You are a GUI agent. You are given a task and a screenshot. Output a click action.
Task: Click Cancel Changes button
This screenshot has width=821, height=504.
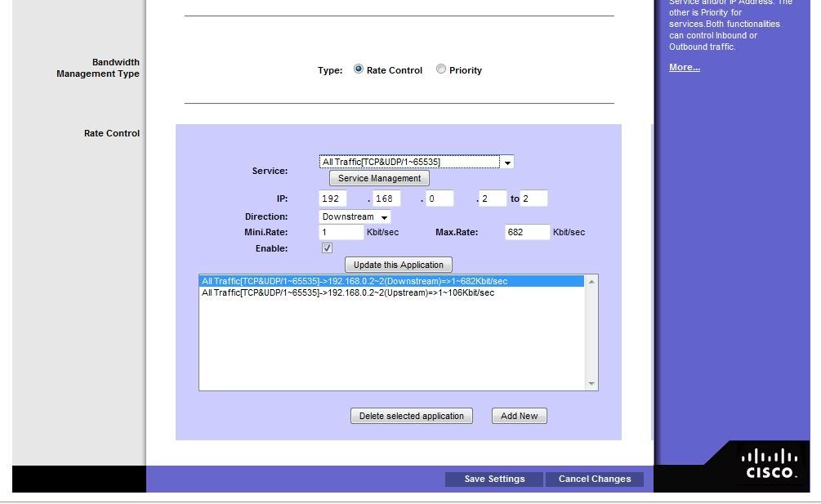(594, 479)
